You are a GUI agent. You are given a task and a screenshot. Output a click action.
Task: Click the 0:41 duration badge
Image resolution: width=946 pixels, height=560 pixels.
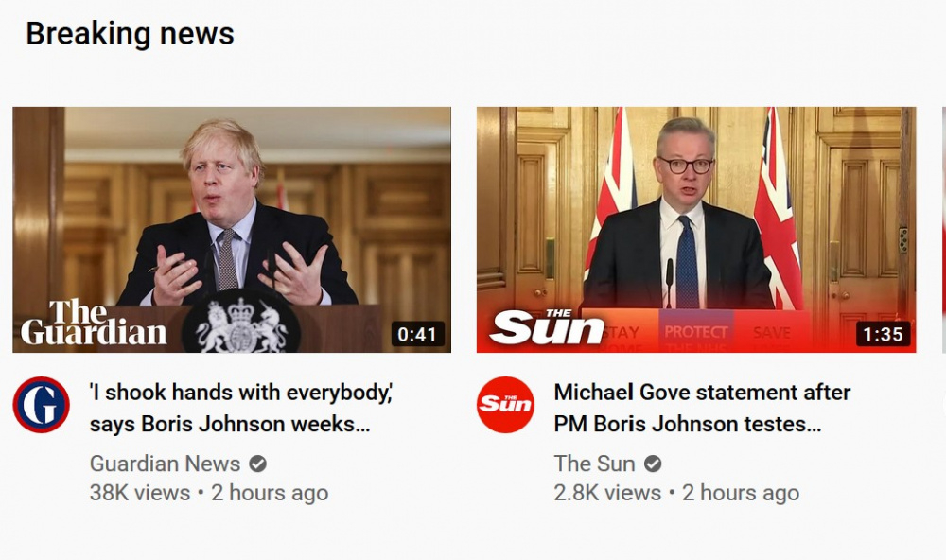tap(417, 334)
